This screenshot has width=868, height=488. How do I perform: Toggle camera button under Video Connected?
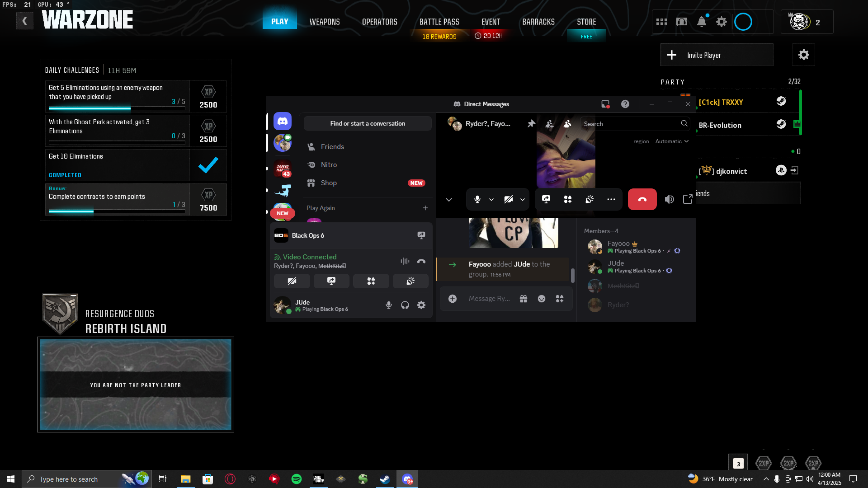point(292,281)
